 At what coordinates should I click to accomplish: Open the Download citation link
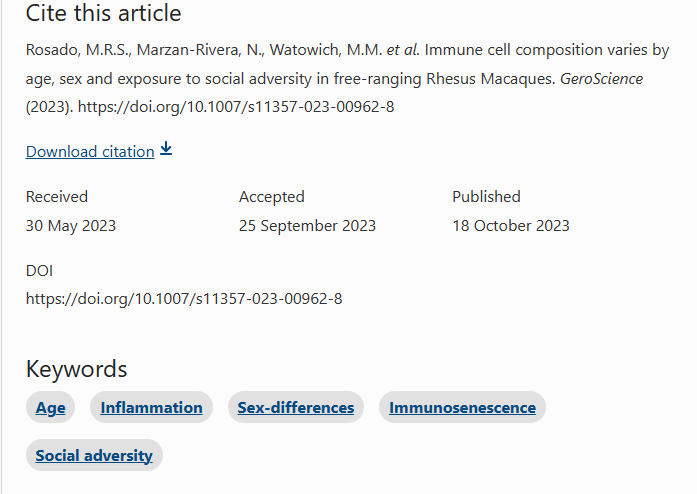[90, 152]
